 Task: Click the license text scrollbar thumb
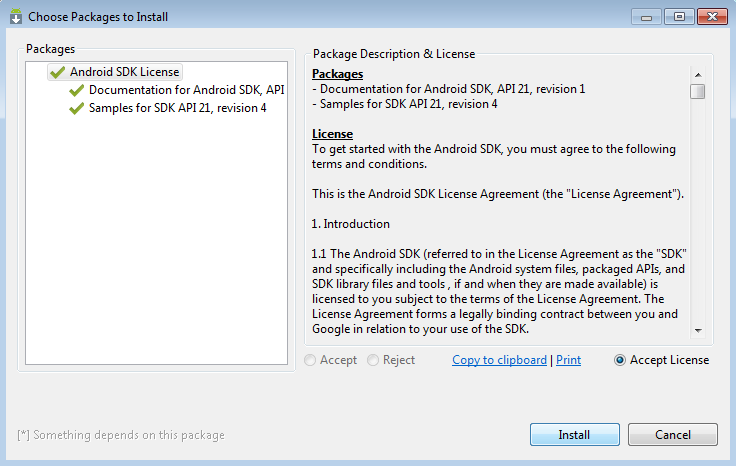tap(698, 91)
